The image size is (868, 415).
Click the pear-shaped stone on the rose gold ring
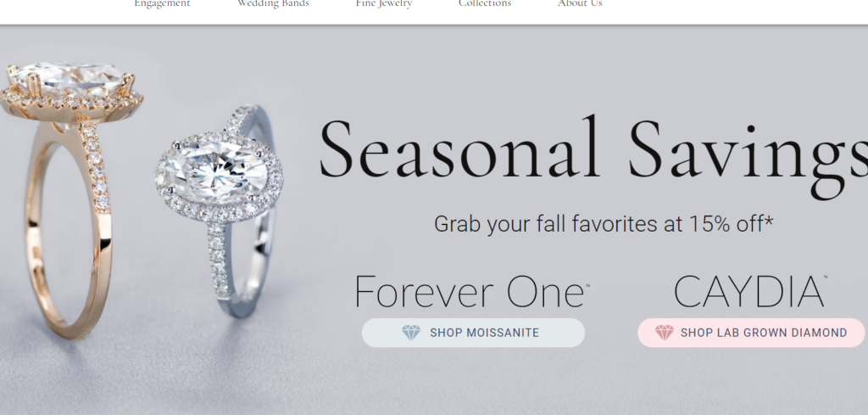pyautogui.click(x=66, y=77)
